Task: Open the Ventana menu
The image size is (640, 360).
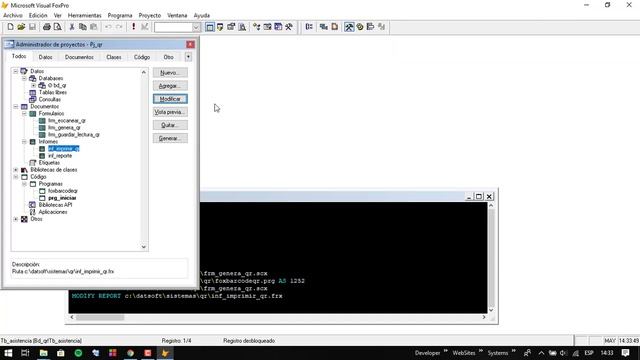Action: 177,15
